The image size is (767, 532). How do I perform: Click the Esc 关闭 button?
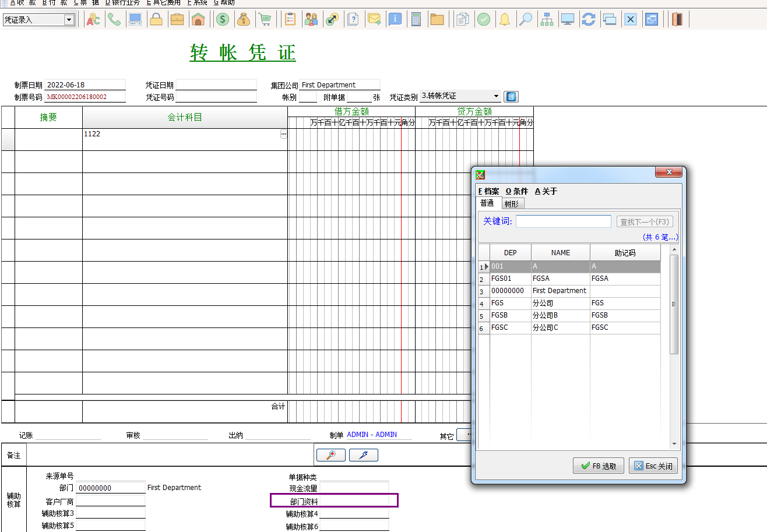click(653, 466)
